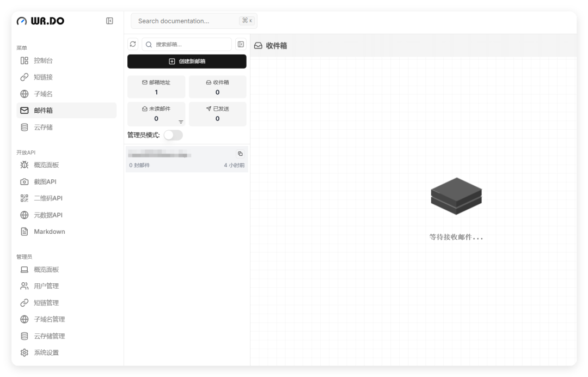Collapse the mailbox list panel
This screenshot has height=377, width=588.
[x=241, y=44]
